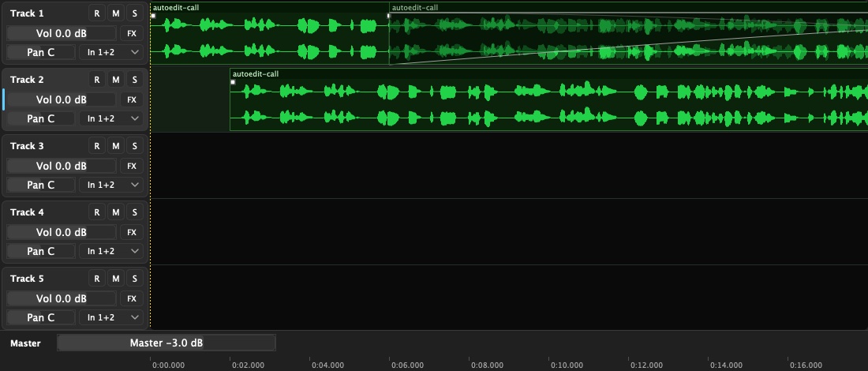Arm Track 2 for recording
Image resolution: width=868 pixels, height=371 pixels.
click(x=97, y=80)
